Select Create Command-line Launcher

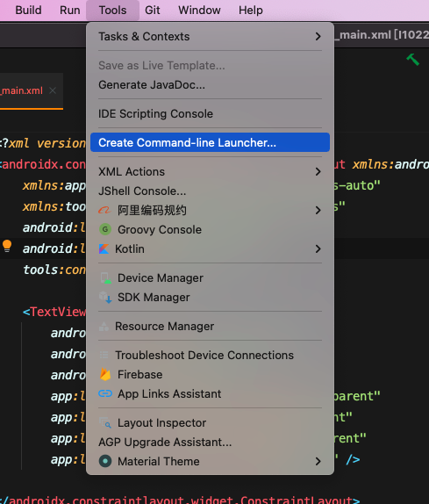click(210, 142)
